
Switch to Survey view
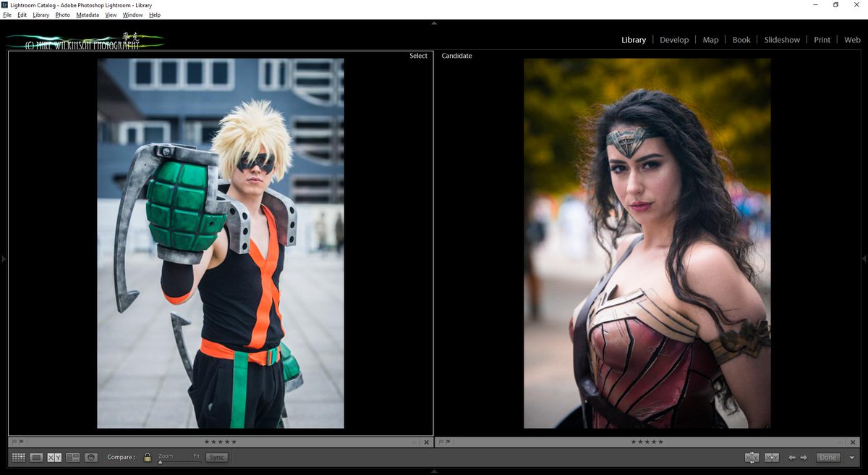pos(72,458)
